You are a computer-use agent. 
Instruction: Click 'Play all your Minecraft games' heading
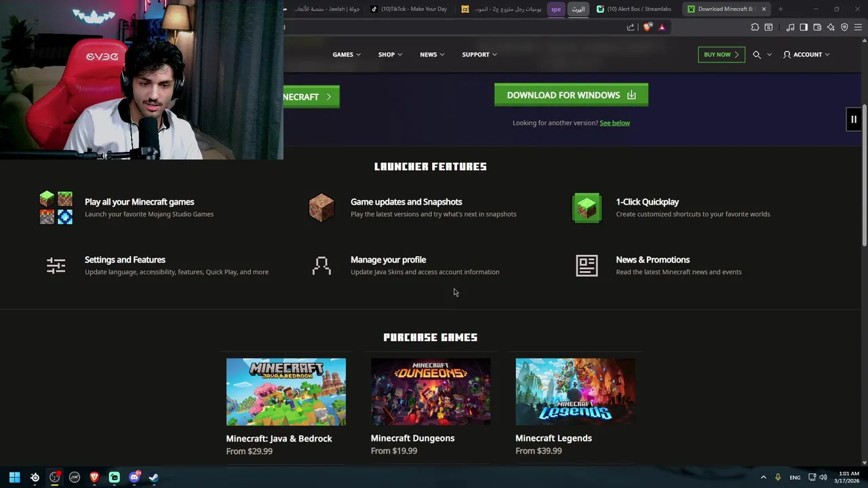[x=139, y=202]
